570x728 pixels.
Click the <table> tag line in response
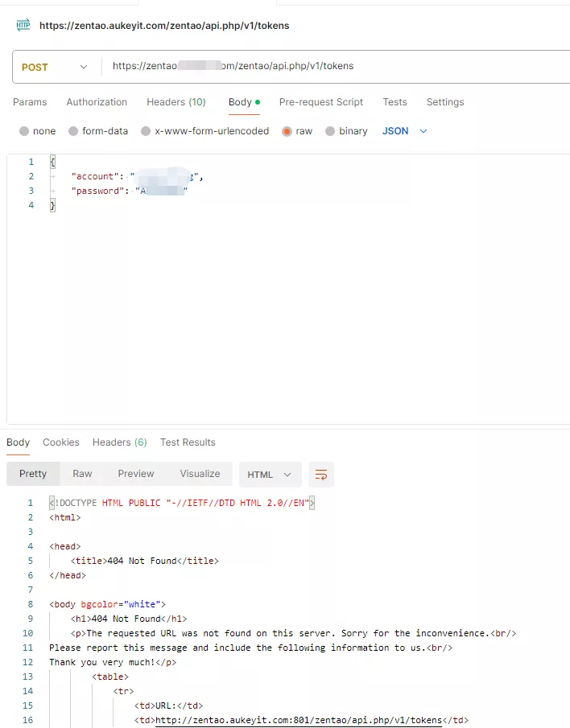(110, 677)
